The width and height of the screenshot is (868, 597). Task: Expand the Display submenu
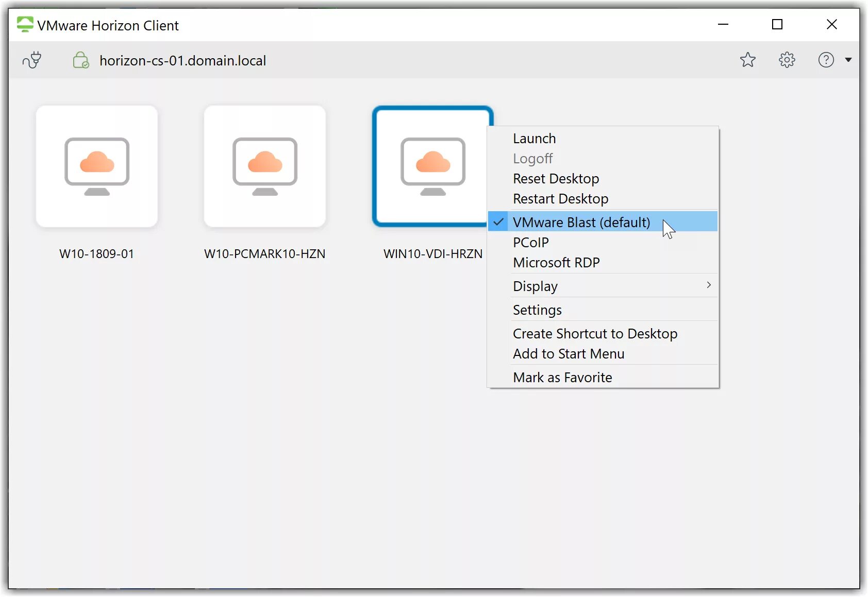(603, 286)
